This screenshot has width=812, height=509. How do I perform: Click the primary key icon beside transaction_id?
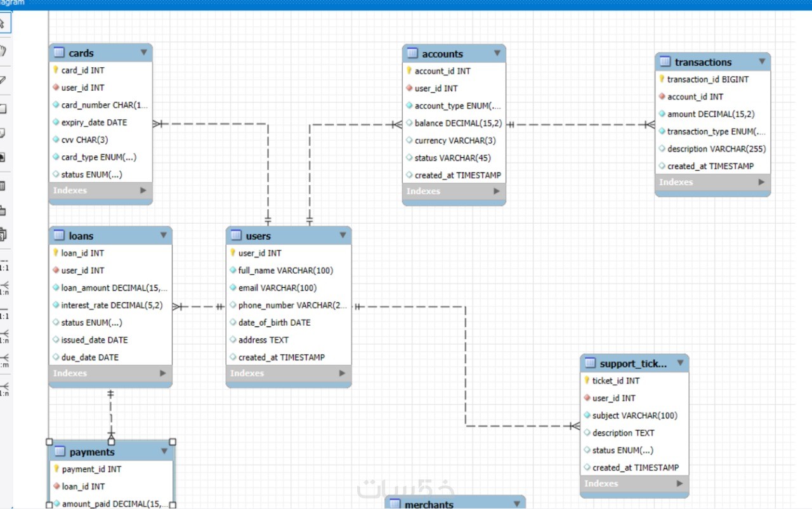(662, 79)
